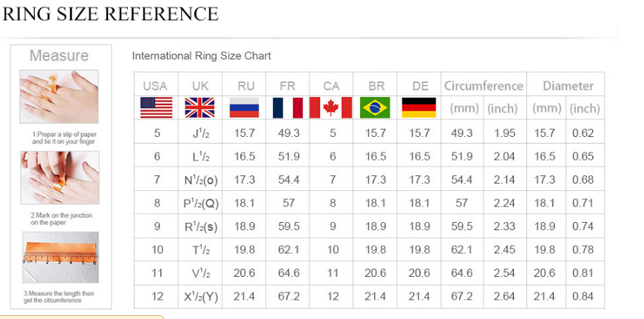Click the Diameter column header
The image size is (644, 319).
point(568,86)
